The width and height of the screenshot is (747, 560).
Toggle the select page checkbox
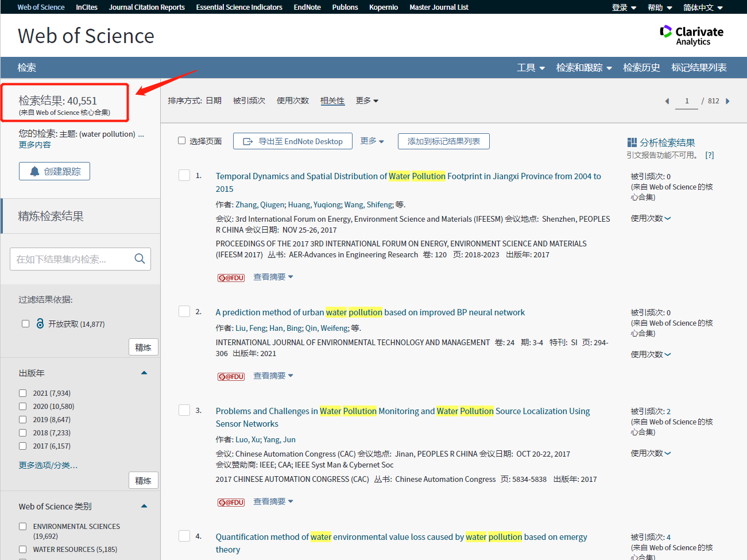tap(182, 141)
